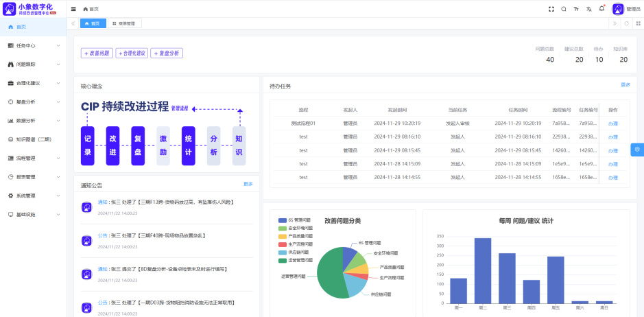Switch to the 菜单管理 tab
644x317 pixels.
tap(123, 23)
